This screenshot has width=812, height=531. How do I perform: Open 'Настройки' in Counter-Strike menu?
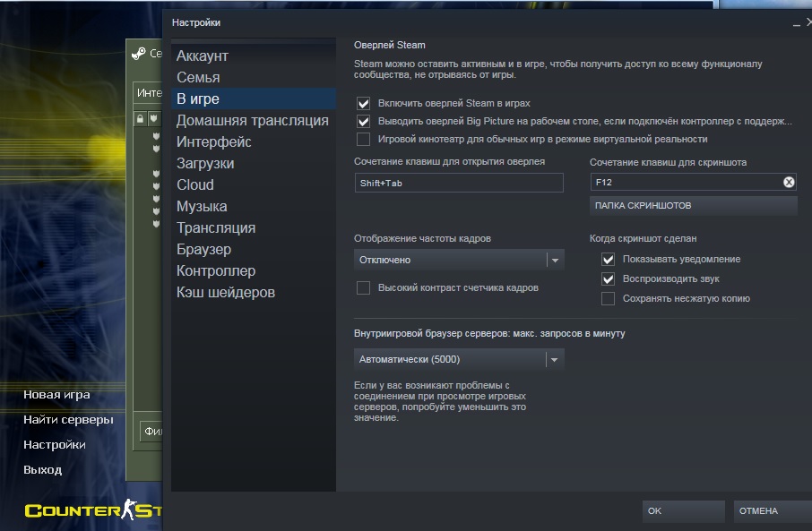(55, 444)
